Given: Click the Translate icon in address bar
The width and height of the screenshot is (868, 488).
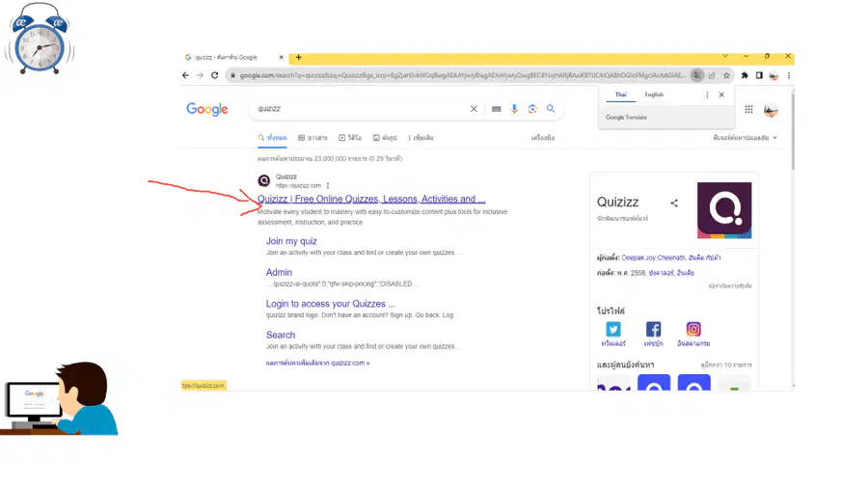Looking at the screenshot, I should tap(697, 75).
